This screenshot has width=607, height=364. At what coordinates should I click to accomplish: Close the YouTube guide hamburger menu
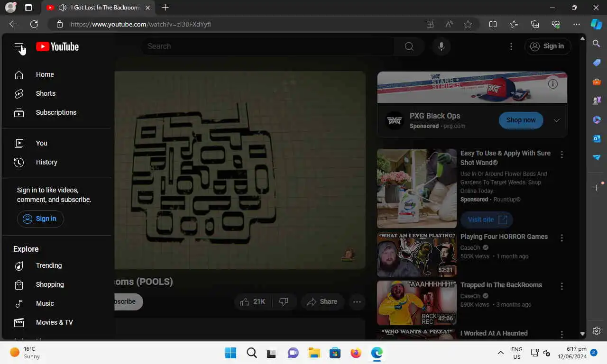pyautogui.click(x=19, y=47)
